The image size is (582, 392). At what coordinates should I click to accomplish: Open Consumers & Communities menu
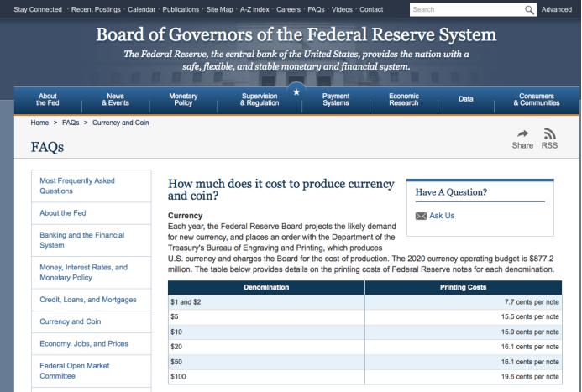click(x=537, y=99)
